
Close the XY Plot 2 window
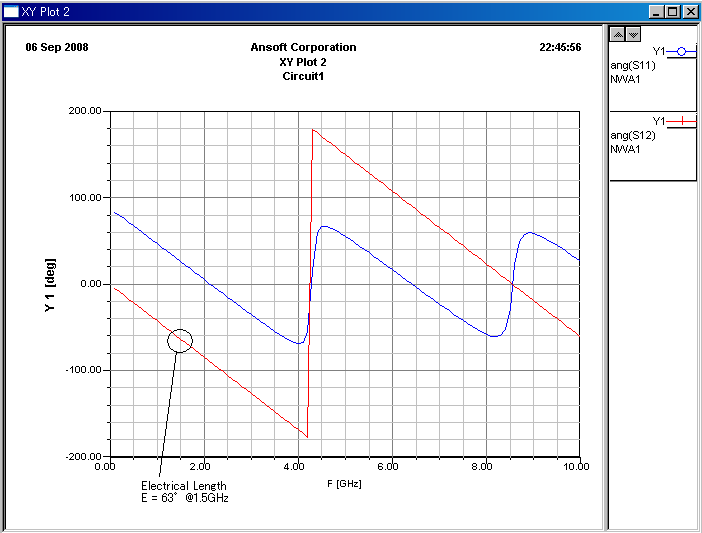[690, 12]
